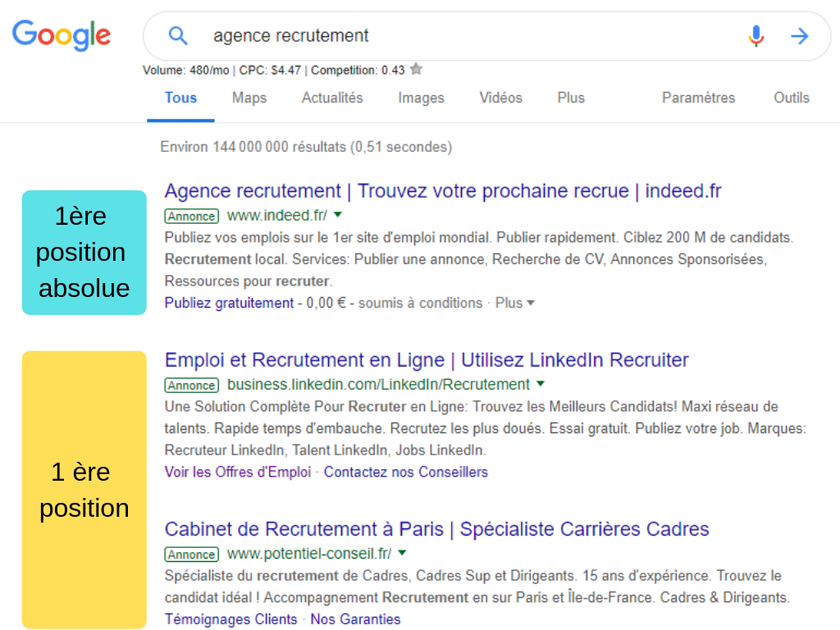Screen dimensions: 840x630
Task: Click the www.indeed.fr/ display URL
Action: click(277, 216)
